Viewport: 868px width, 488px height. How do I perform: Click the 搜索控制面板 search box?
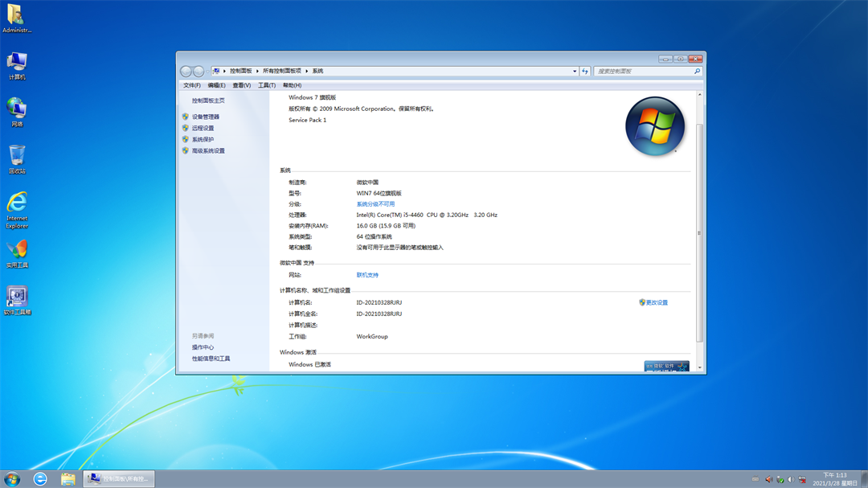coord(643,72)
